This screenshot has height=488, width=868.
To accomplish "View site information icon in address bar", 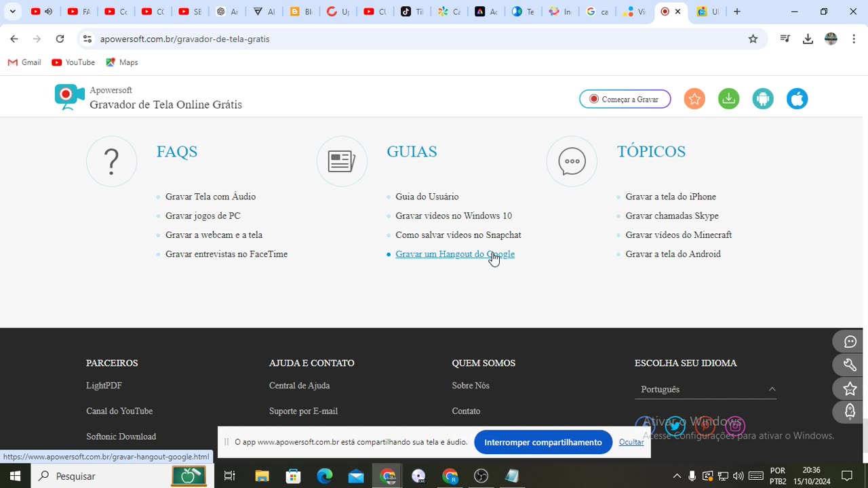I will click(x=87, y=39).
